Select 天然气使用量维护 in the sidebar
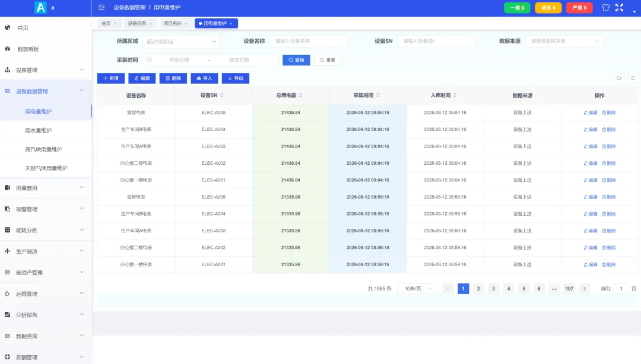 point(46,168)
